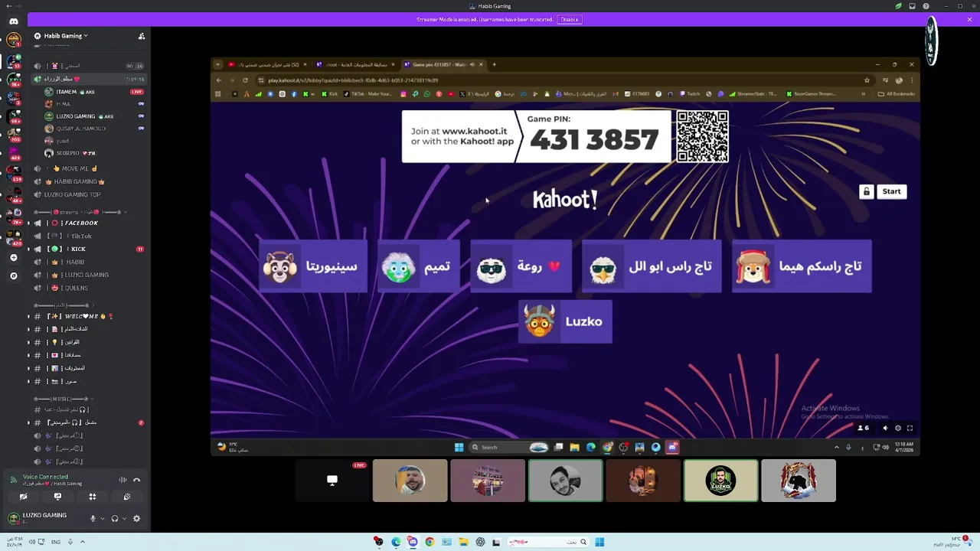Click the Game PIN 431 3857

click(594, 139)
